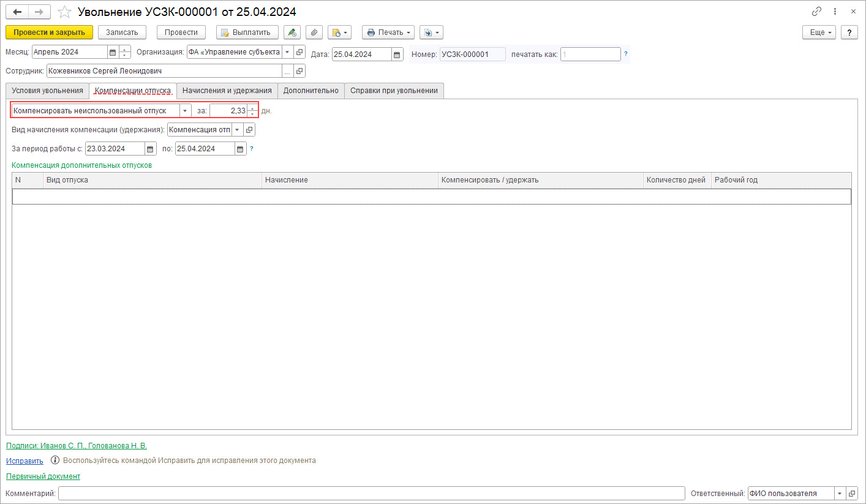Image resolution: width=866 pixels, height=504 pixels.
Task: Click period start date field 23.03.2024
Action: 115,149
